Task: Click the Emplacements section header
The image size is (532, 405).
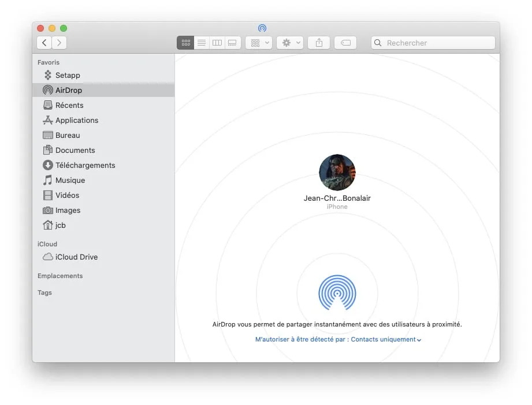Action: (x=60, y=276)
